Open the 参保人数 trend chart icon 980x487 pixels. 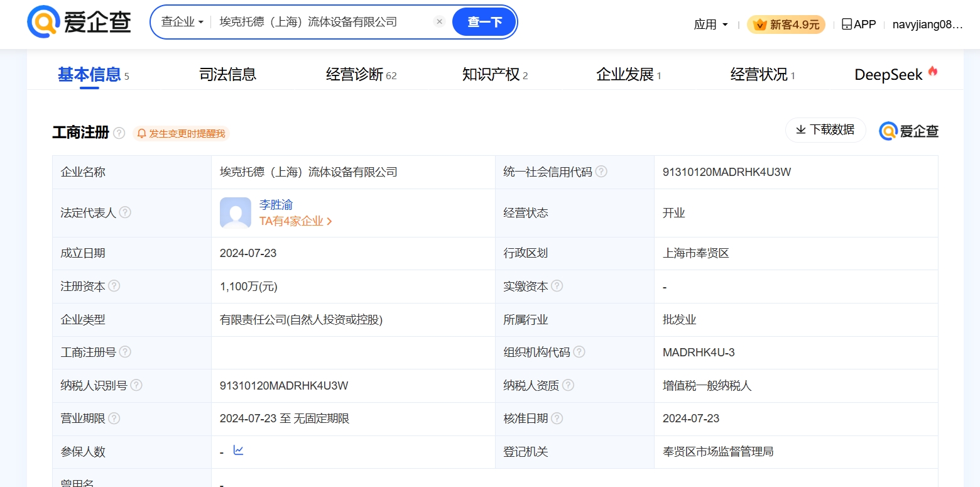[238, 450]
